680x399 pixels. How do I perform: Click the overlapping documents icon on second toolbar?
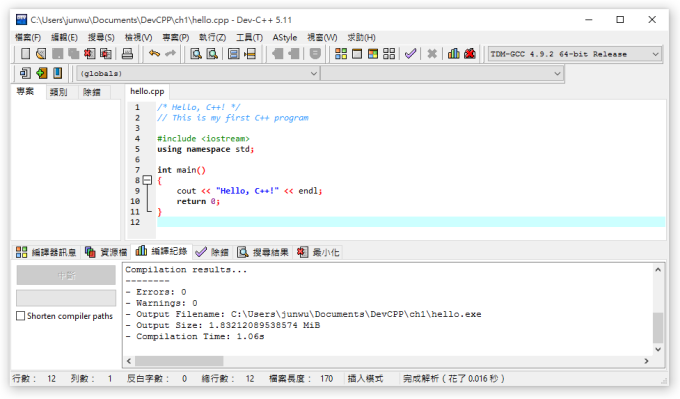pos(25,73)
